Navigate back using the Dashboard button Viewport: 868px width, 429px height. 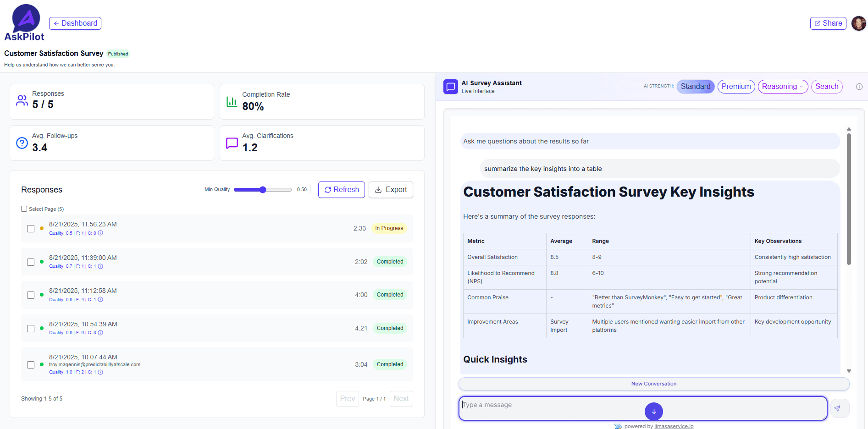pyautogui.click(x=75, y=23)
